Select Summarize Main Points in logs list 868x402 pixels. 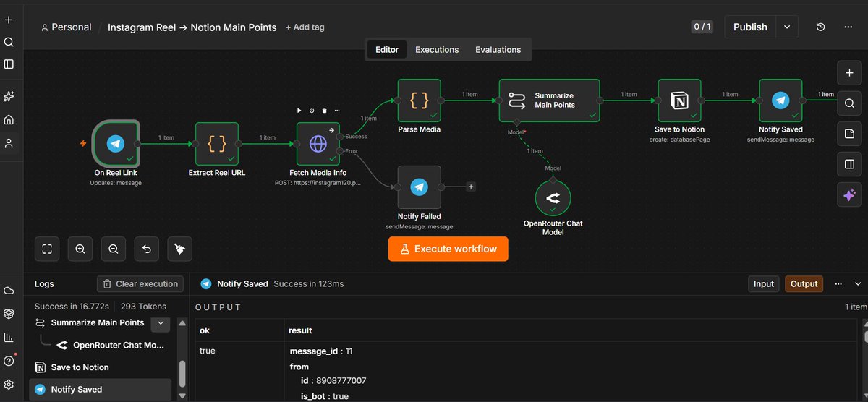pyautogui.click(x=98, y=323)
